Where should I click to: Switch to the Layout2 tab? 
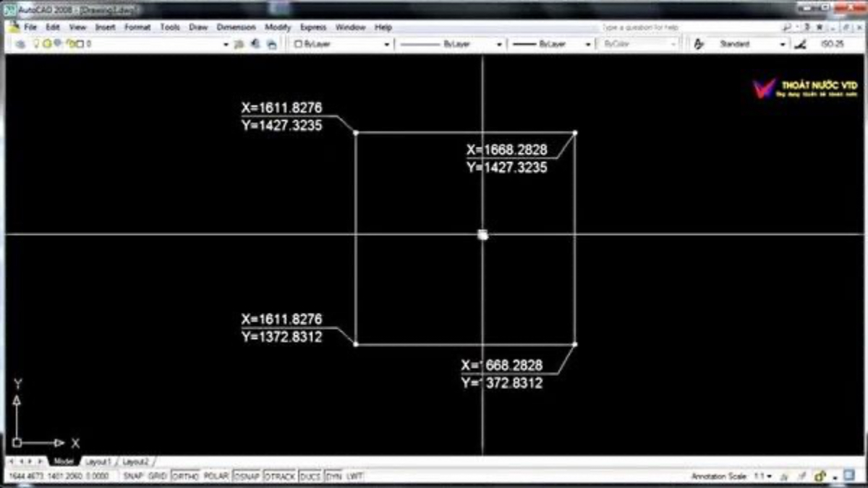coord(135,461)
